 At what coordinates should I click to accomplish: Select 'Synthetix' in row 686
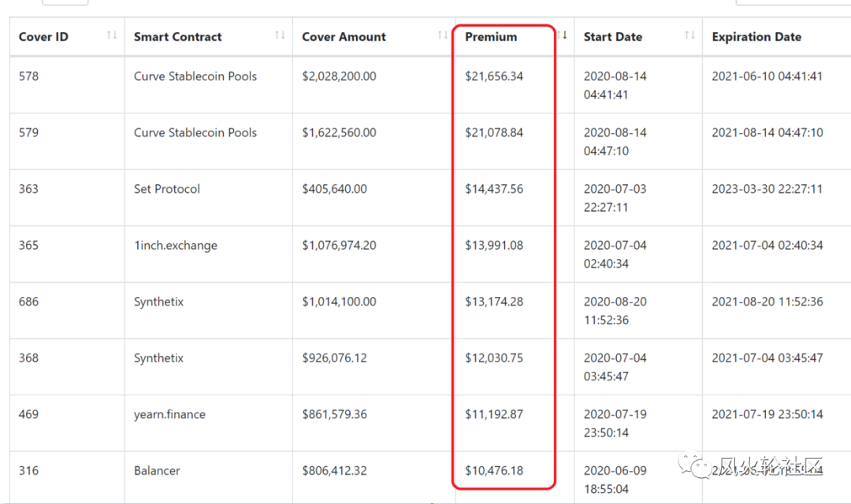click(159, 302)
